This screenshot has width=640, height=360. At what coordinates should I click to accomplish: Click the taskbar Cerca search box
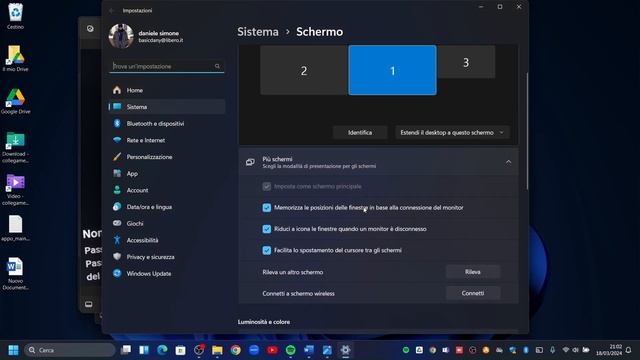(69, 350)
